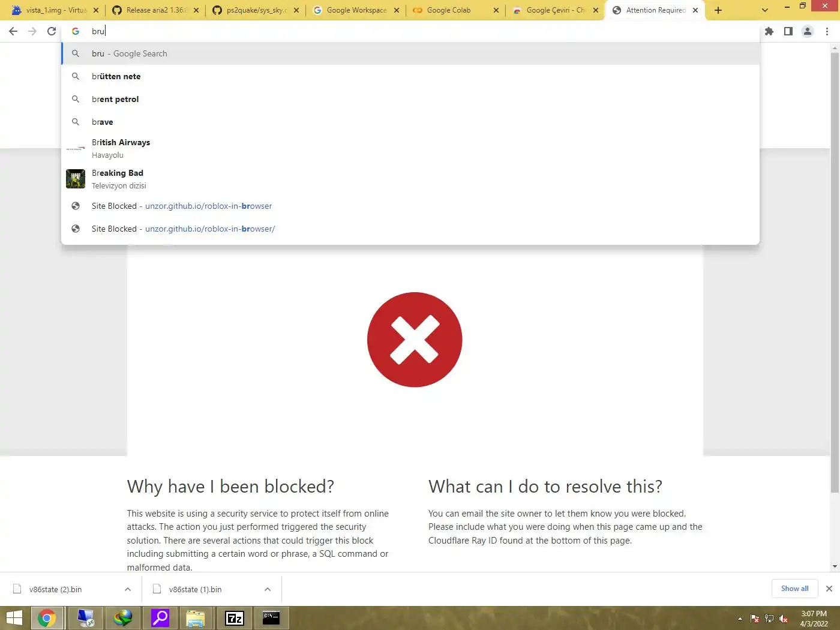
Task: Click the Action Center flag icon
Action: click(755, 619)
